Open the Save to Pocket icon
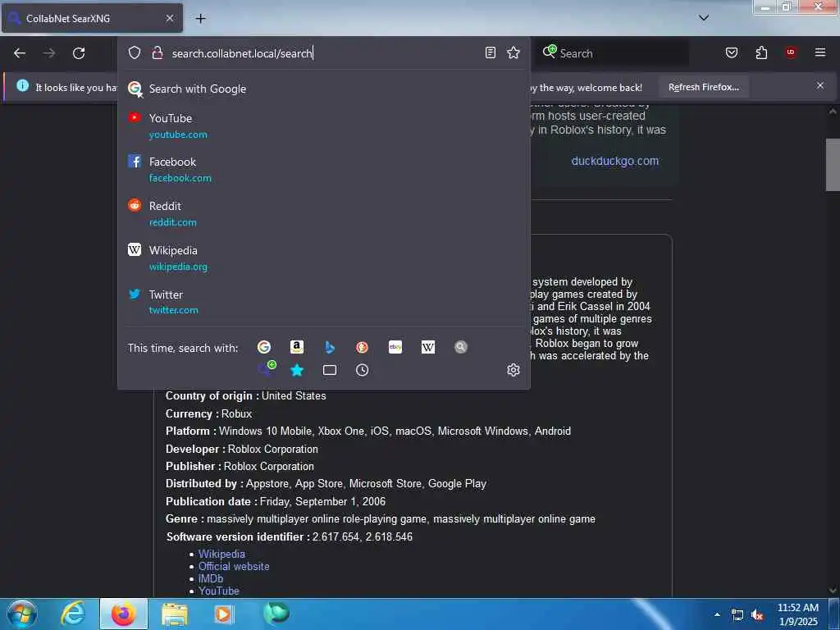Viewport: 840px width, 630px height. (x=732, y=52)
